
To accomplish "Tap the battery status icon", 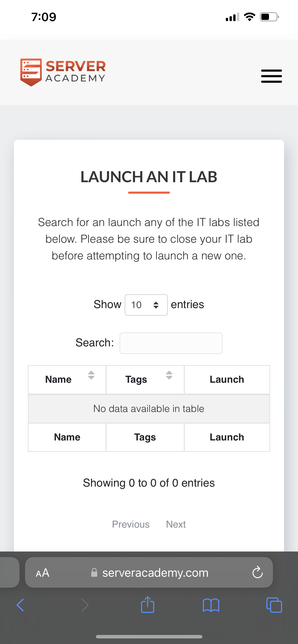I will [x=269, y=17].
